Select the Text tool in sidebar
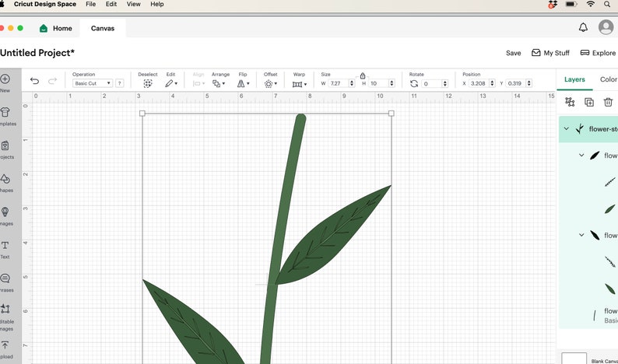This screenshot has width=618, height=364. pyautogui.click(x=5, y=250)
